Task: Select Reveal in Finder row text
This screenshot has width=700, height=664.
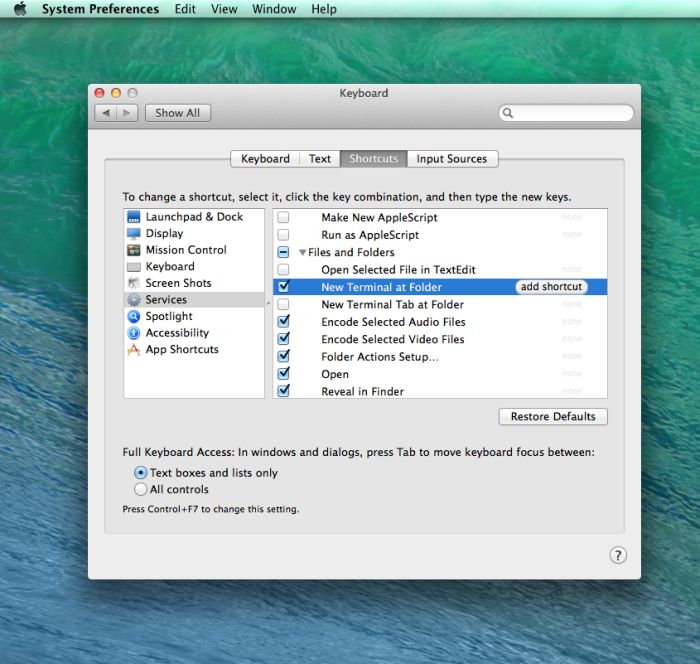Action: [x=362, y=392]
